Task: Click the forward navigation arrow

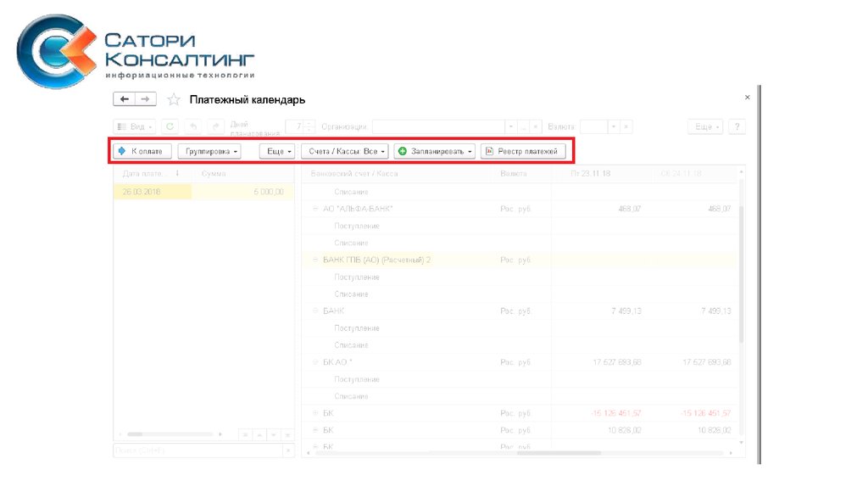Action: [x=146, y=99]
